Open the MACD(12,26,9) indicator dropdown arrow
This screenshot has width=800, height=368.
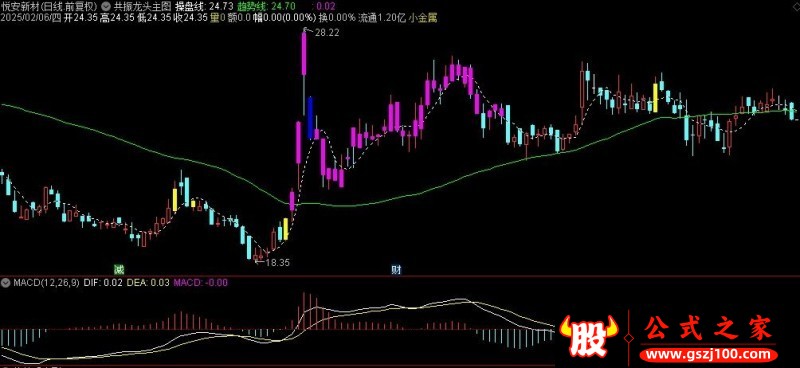[6, 282]
